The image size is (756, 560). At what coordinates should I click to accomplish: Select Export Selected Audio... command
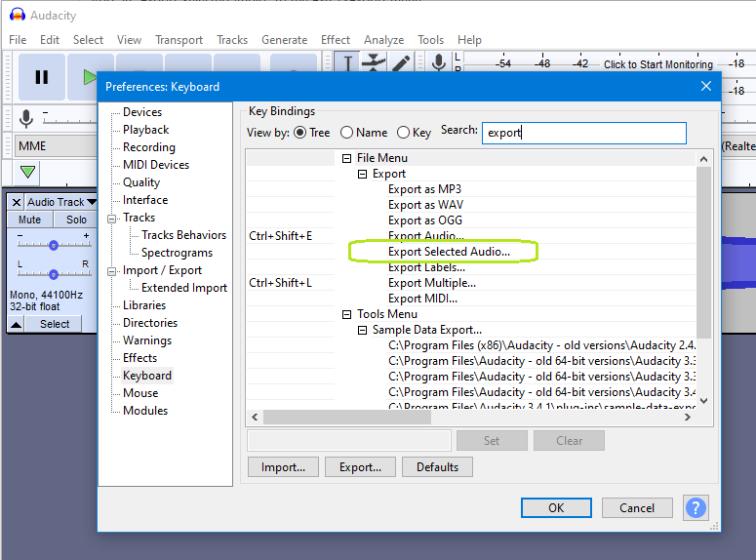coord(449,252)
